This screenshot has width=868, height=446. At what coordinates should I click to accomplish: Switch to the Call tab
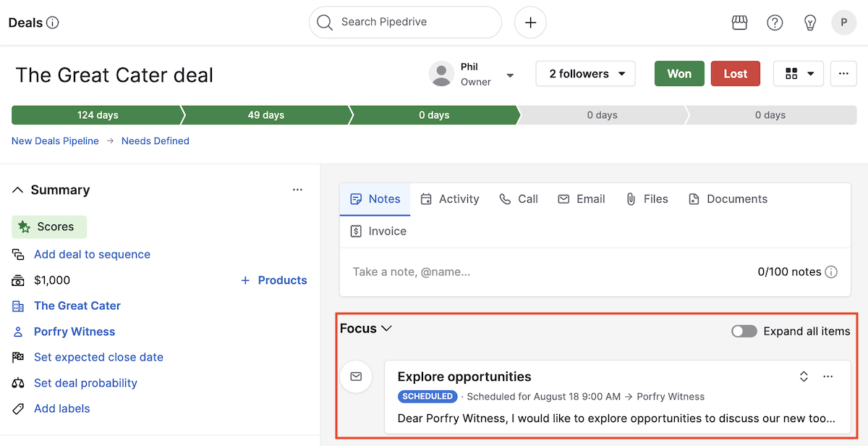[519, 199]
